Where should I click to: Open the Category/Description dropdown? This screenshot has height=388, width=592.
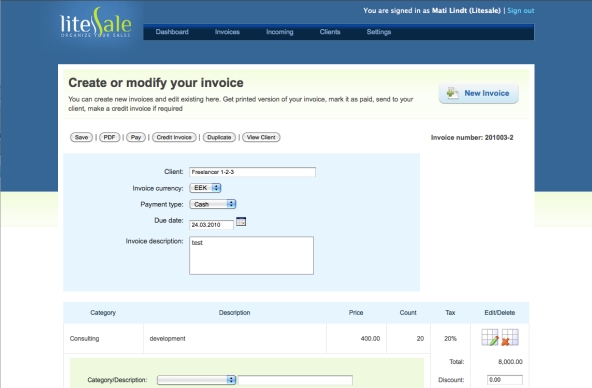point(196,380)
